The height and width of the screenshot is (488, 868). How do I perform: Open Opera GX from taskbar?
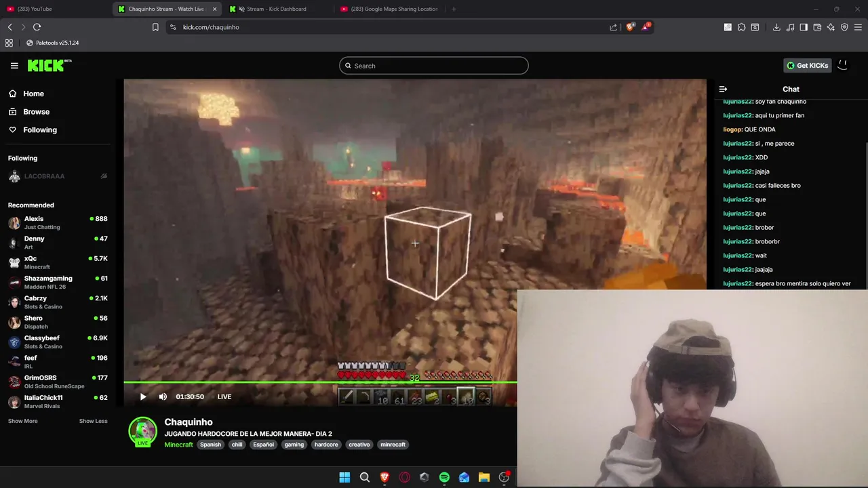click(404, 477)
